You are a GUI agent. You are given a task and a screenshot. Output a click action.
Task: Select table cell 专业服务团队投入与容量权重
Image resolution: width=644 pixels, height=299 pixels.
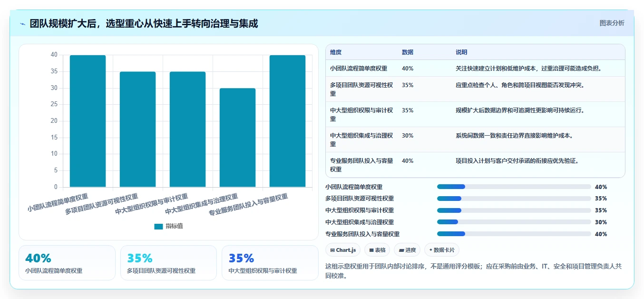tap(361, 165)
